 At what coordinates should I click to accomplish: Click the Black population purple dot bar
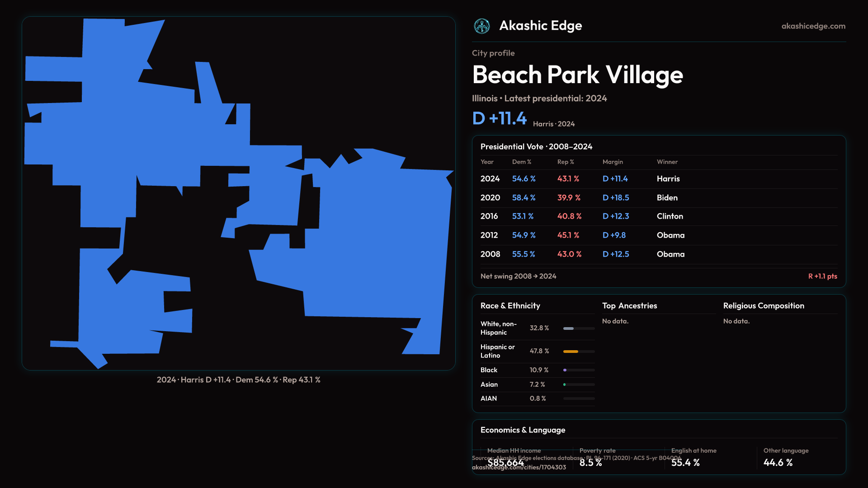coord(565,370)
